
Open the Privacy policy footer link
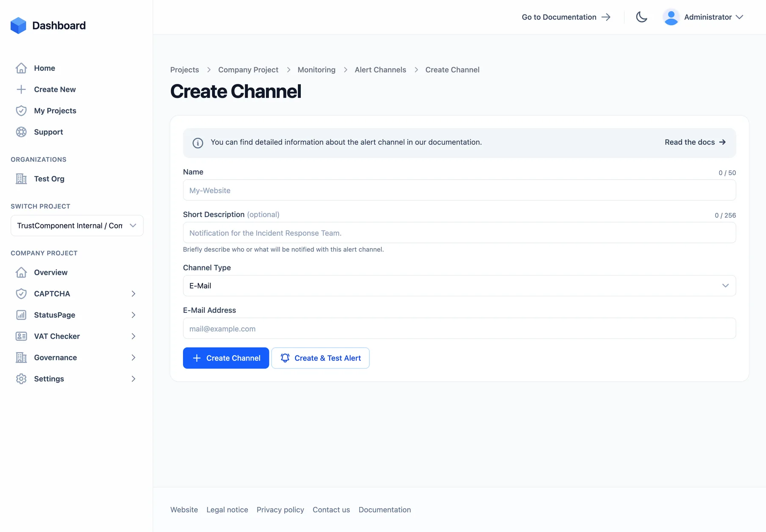coord(280,510)
